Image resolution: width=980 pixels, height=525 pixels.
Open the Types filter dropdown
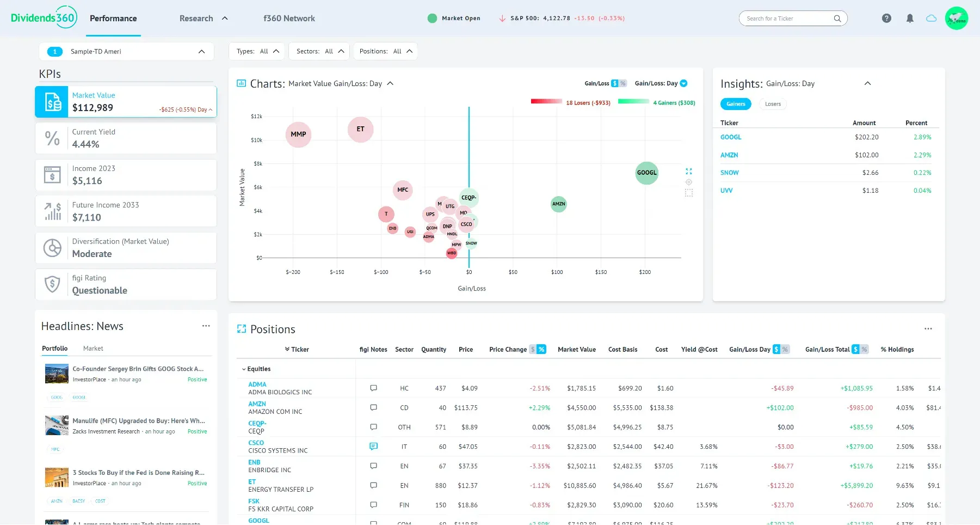(x=257, y=51)
